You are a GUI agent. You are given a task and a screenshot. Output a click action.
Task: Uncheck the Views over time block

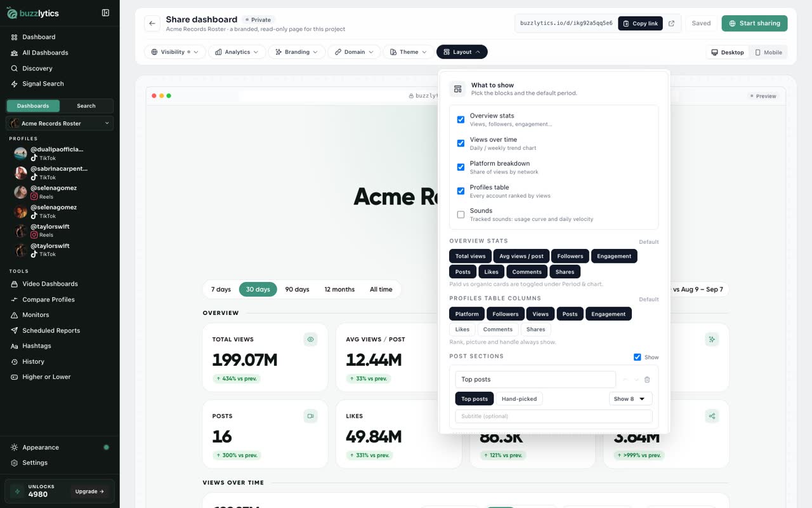(x=461, y=144)
